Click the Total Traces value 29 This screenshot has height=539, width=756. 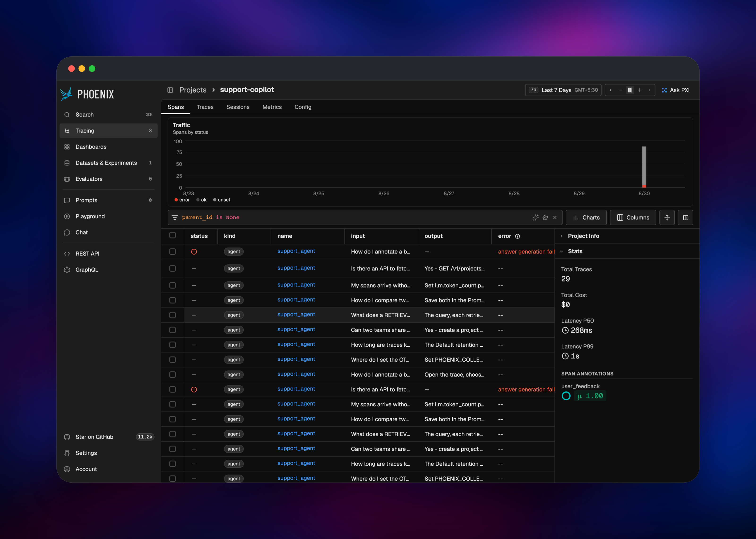point(566,279)
